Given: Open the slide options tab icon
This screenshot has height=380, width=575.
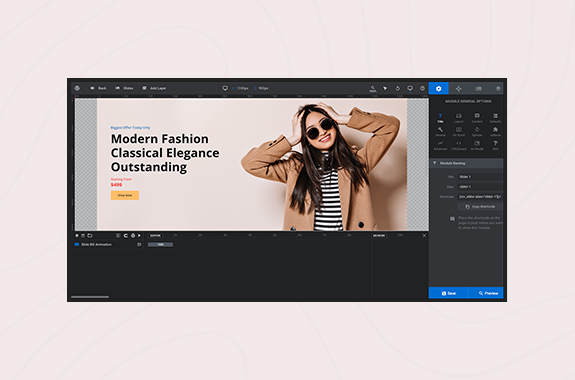Looking at the screenshot, I should 478,88.
